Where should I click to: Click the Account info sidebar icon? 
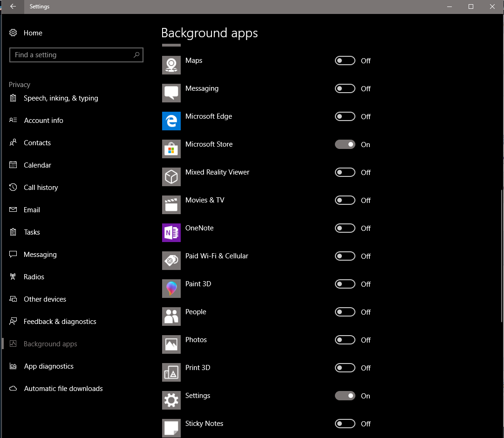(13, 120)
